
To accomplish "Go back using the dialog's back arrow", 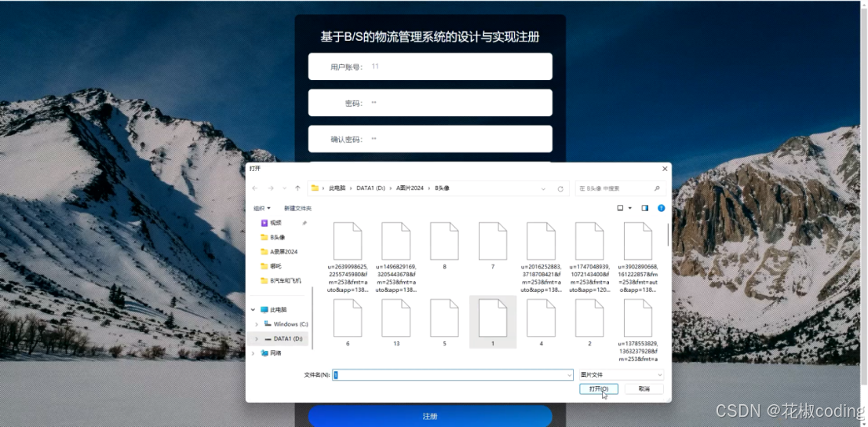I will (254, 188).
